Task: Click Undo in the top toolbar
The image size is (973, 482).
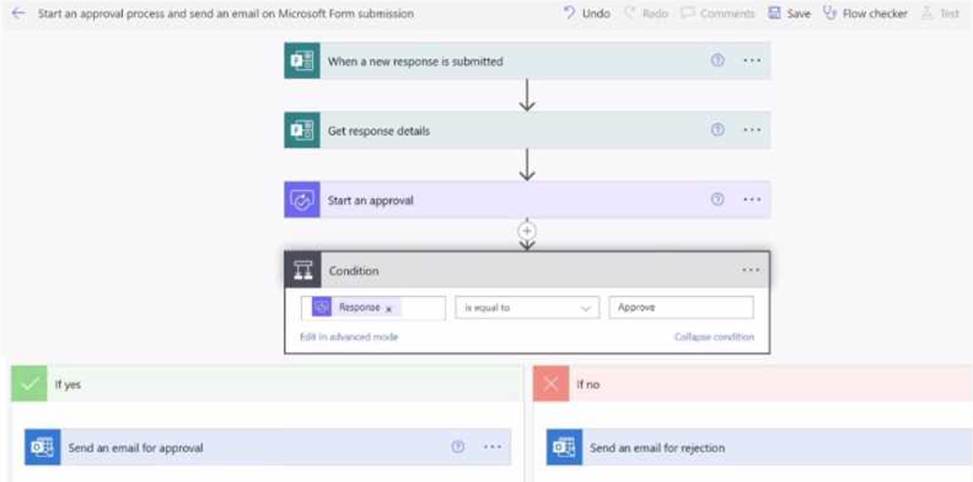Action: tap(587, 14)
